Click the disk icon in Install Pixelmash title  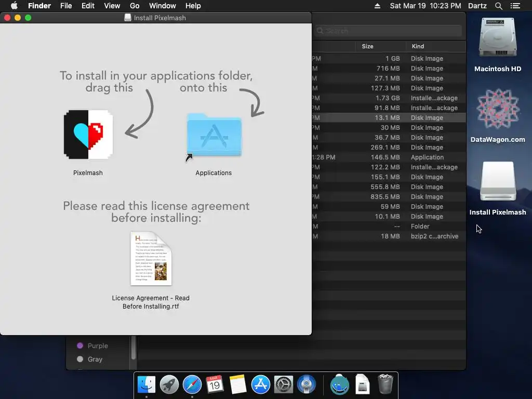click(x=128, y=18)
